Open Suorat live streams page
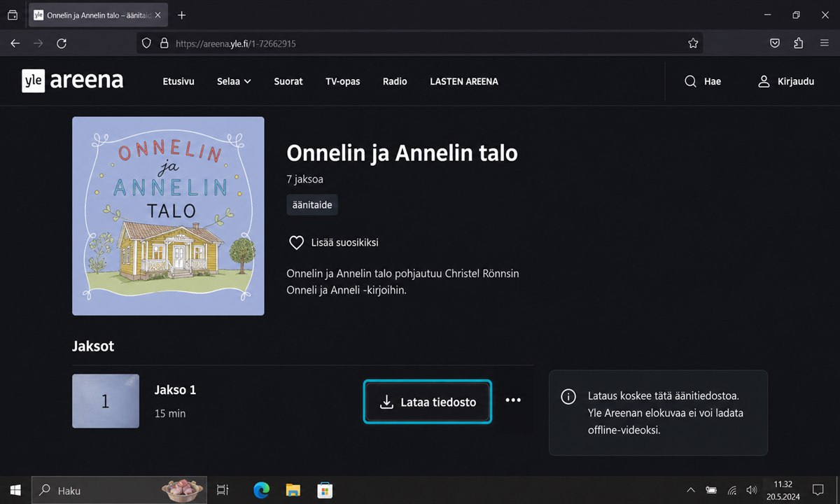840x504 pixels. (x=288, y=81)
